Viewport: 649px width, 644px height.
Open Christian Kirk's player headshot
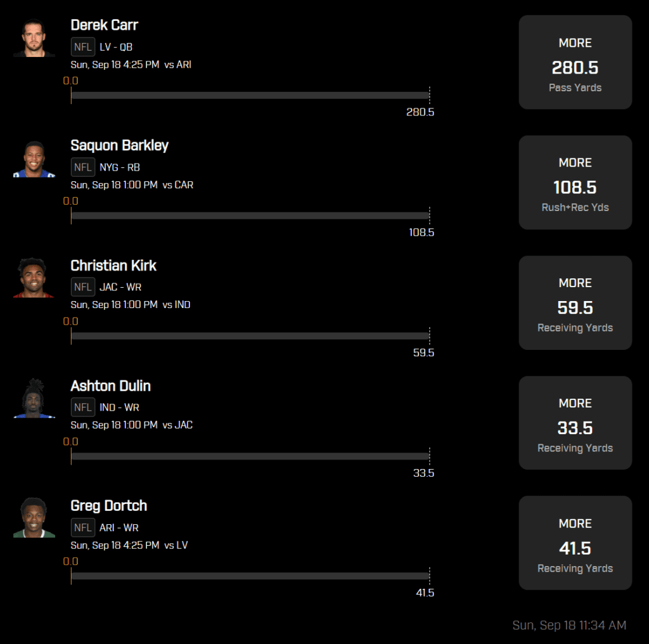coord(34,278)
